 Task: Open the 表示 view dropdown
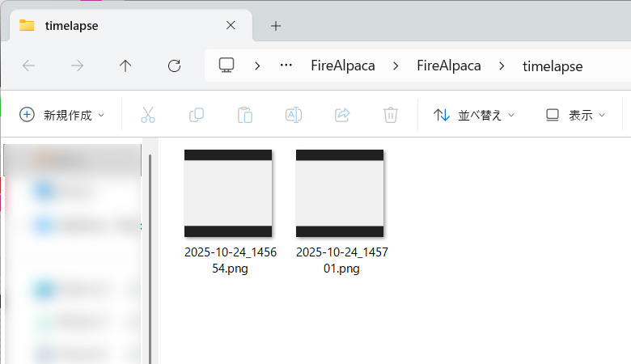pos(575,115)
